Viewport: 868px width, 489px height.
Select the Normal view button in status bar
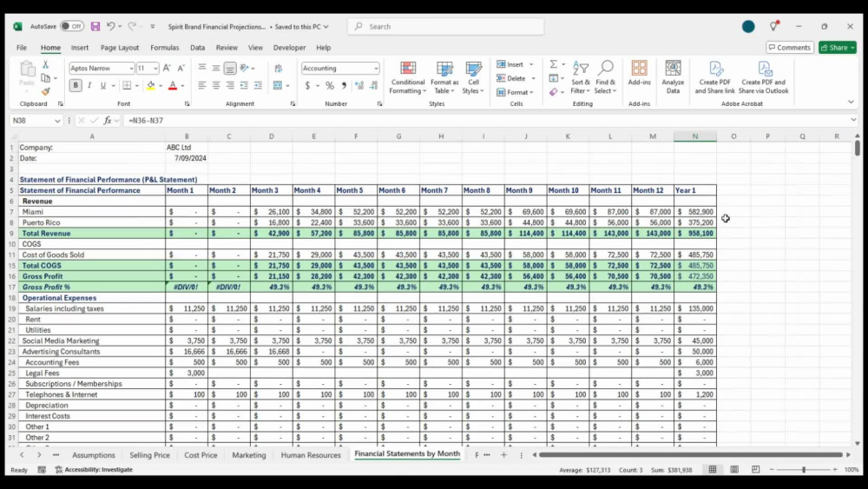pyautogui.click(x=713, y=469)
